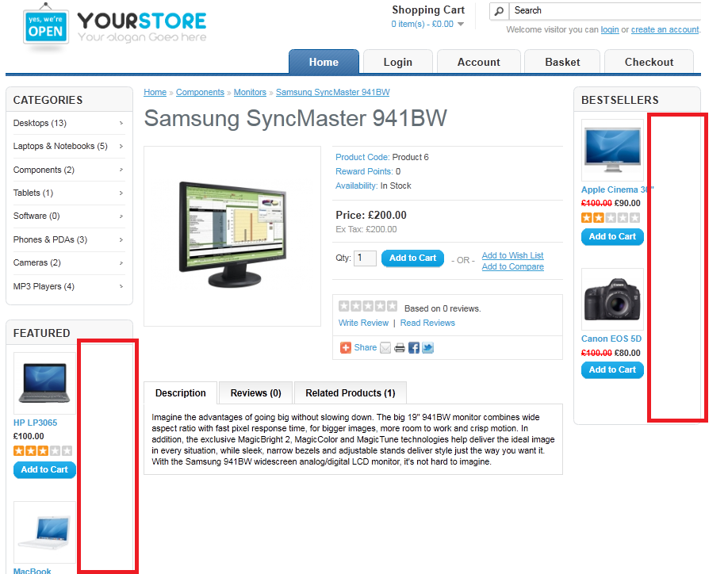The height and width of the screenshot is (574, 728).
Task: Expand the Shopping Cart dropdown arrow
Action: click(461, 24)
